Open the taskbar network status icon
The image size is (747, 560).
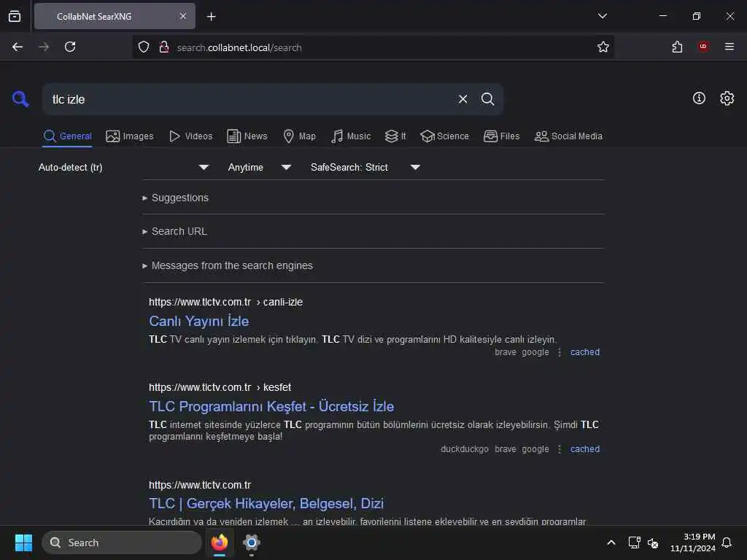click(x=634, y=542)
